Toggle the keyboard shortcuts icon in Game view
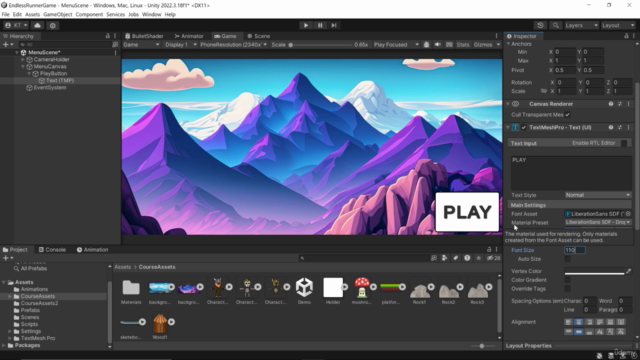Screen dimensions: 640x360 click(449, 44)
